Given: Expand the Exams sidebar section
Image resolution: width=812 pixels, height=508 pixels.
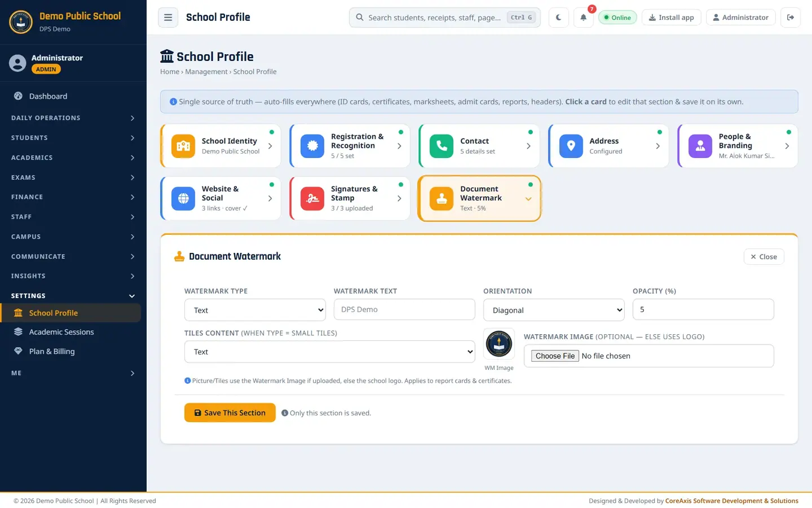Looking at the screenshot, I should coord(73,177).
